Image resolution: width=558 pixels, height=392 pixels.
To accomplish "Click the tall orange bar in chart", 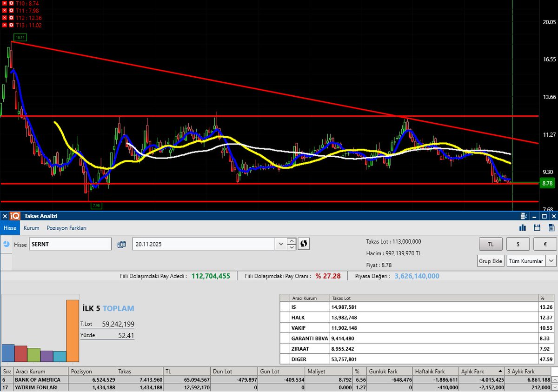I will pyautogui.click(x=72, y=331).
